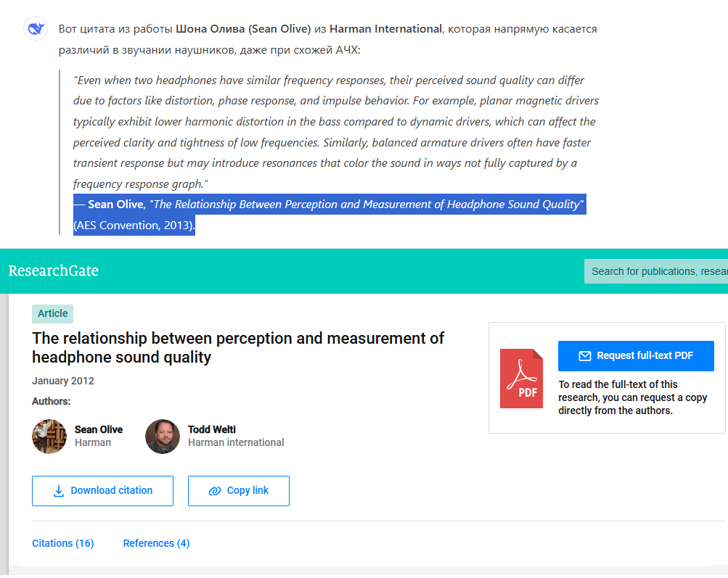Open Sean Olive's profile photo

click(49, 437)
